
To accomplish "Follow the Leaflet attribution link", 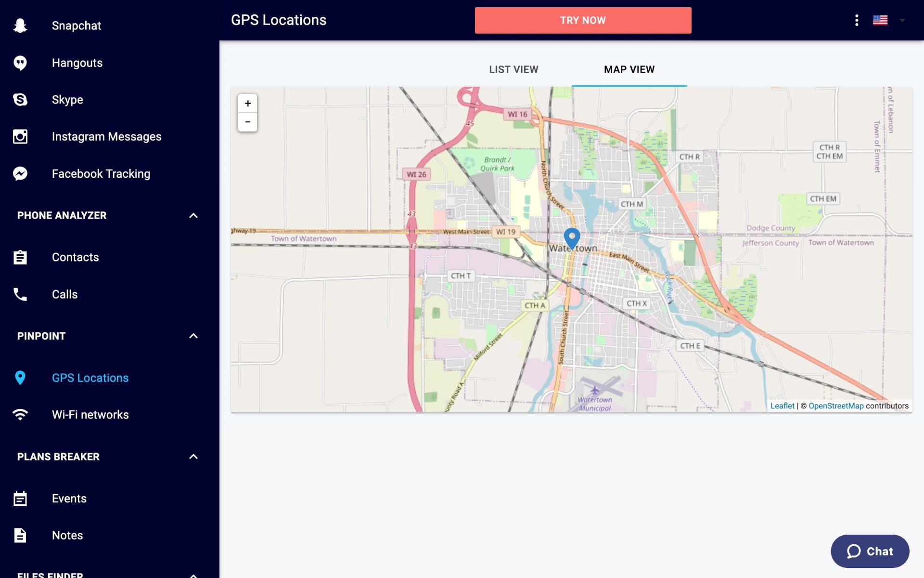I will click(782, 406).
